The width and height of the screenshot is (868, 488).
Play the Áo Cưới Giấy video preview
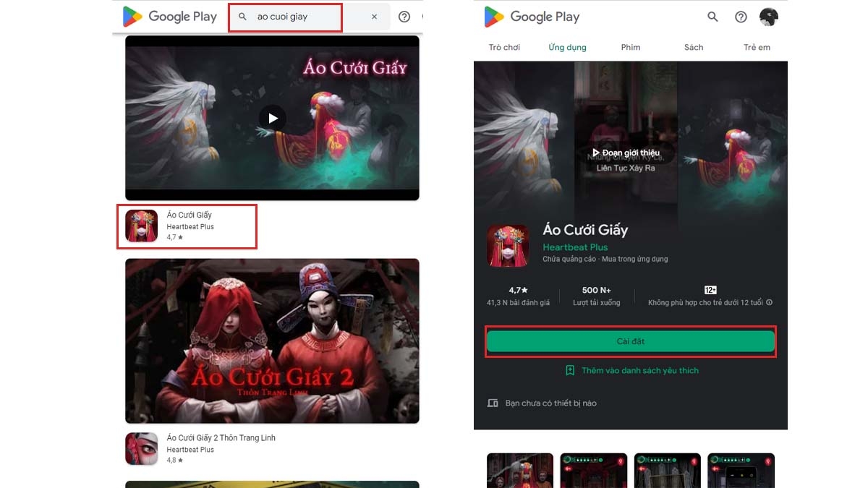[273, 119]
